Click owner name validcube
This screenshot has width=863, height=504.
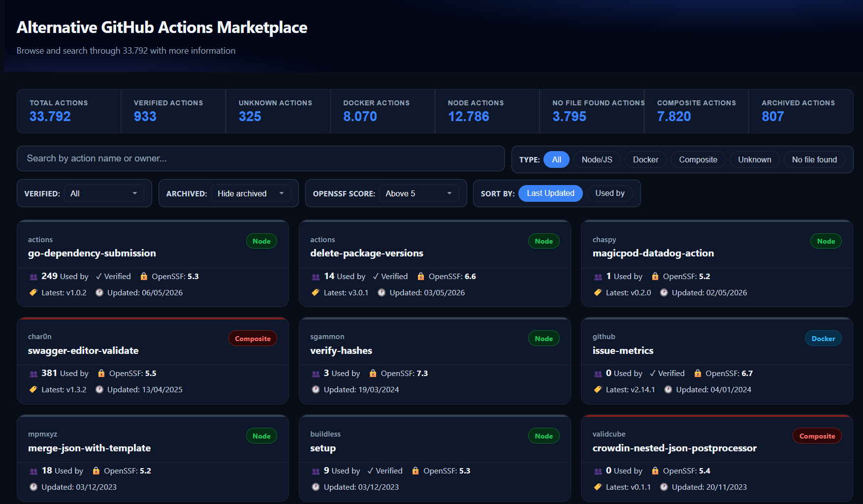(x=609, y=434)
